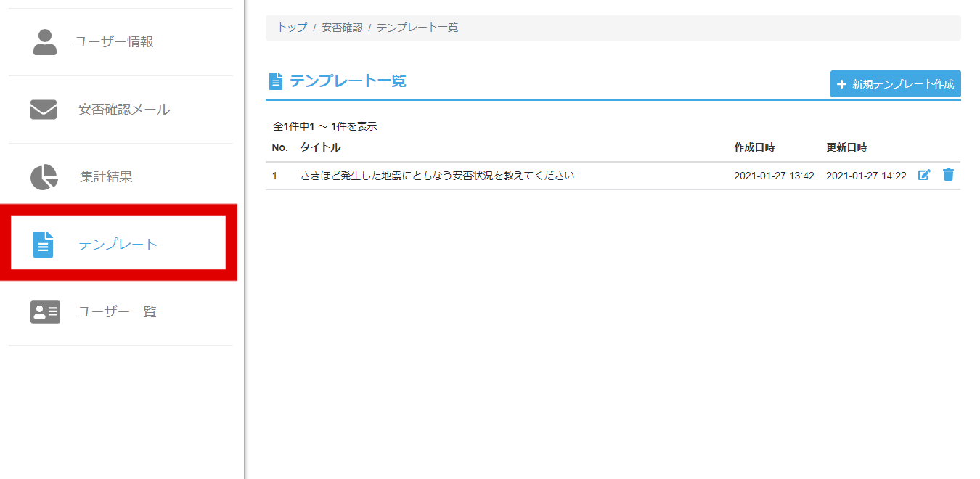This screenshot has width=980, height=479.
Task: Click the 作成日時 column header
Action: tap(754, 147)
